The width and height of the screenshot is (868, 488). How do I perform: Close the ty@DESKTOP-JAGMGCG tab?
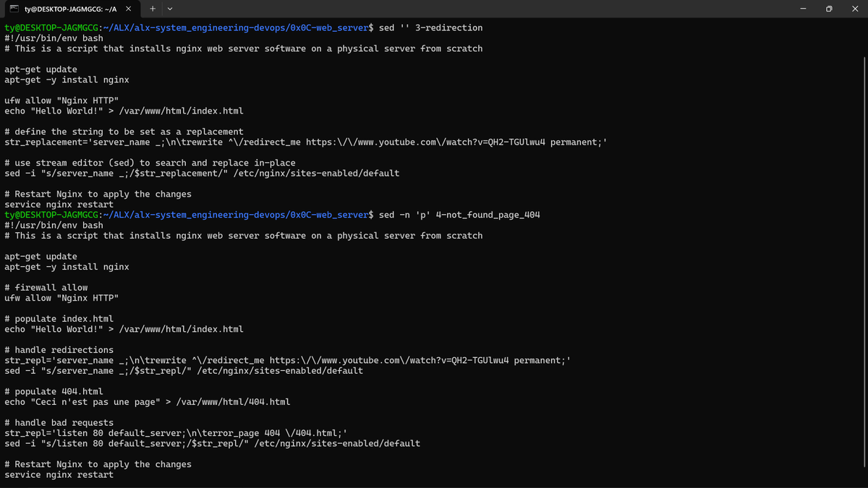click(128, 9)
